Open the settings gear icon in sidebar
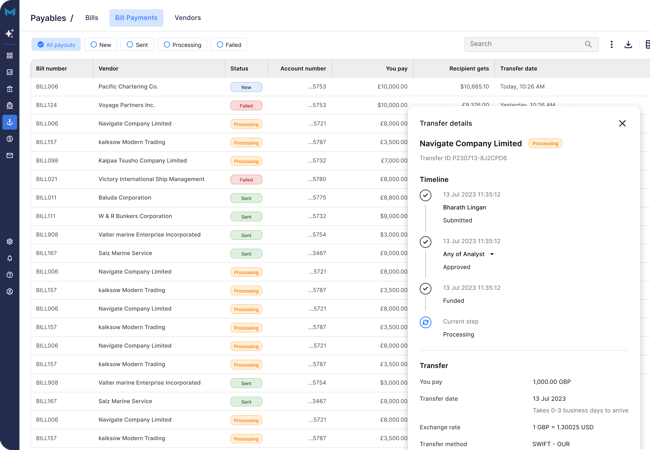This screenshot has width=650, height=450. pyautogui.click(x=10, y=242)
